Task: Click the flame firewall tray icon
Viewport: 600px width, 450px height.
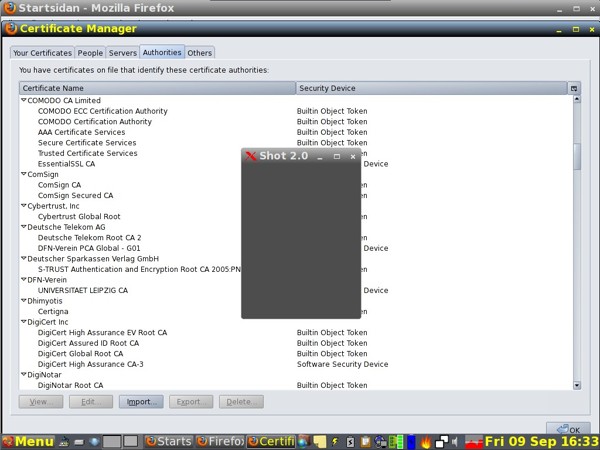Action: pyautogui.click(x=426, y=441)
